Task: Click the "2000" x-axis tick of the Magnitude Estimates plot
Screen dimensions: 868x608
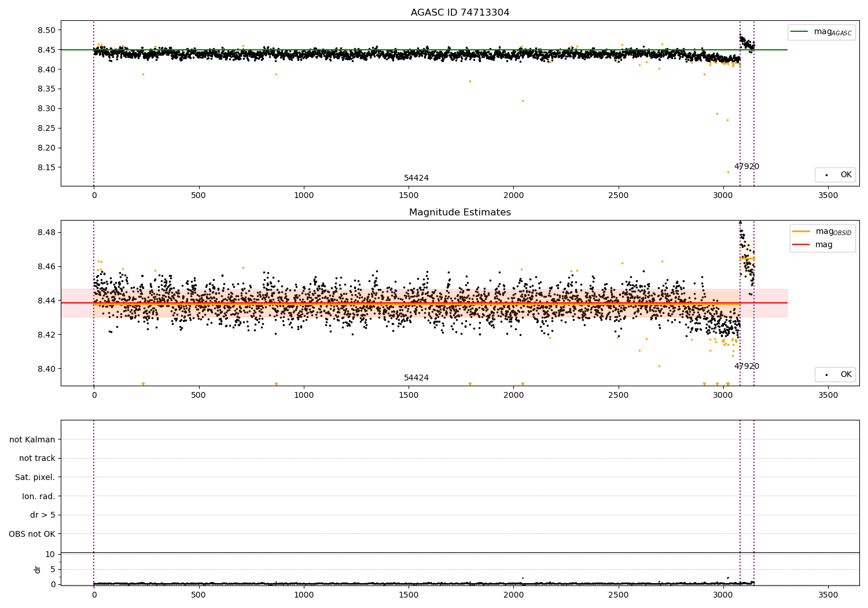Action: coord(513,395)
